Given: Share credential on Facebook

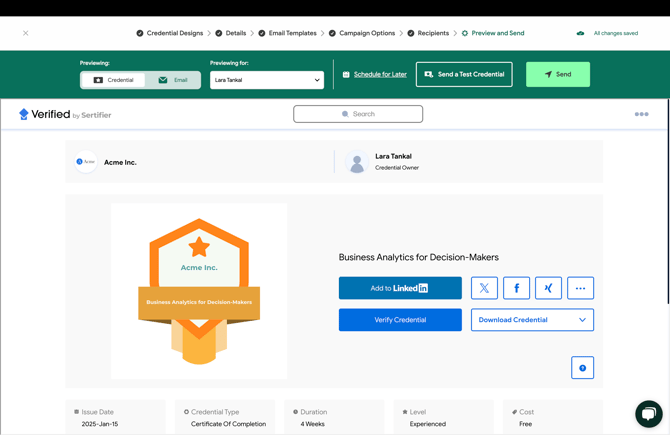Looking at the screenshot, I should (x=516, y=288).
